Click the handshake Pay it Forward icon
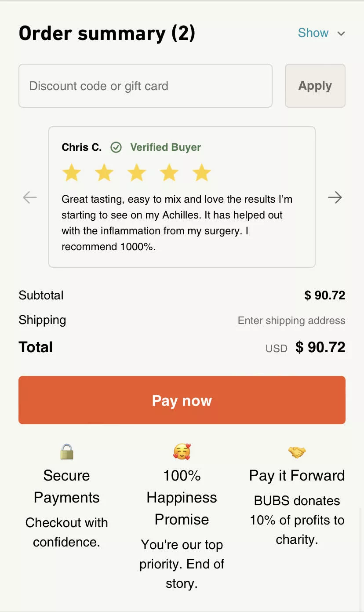Screen dimensions: 364x612 click(x=297, y=452)
